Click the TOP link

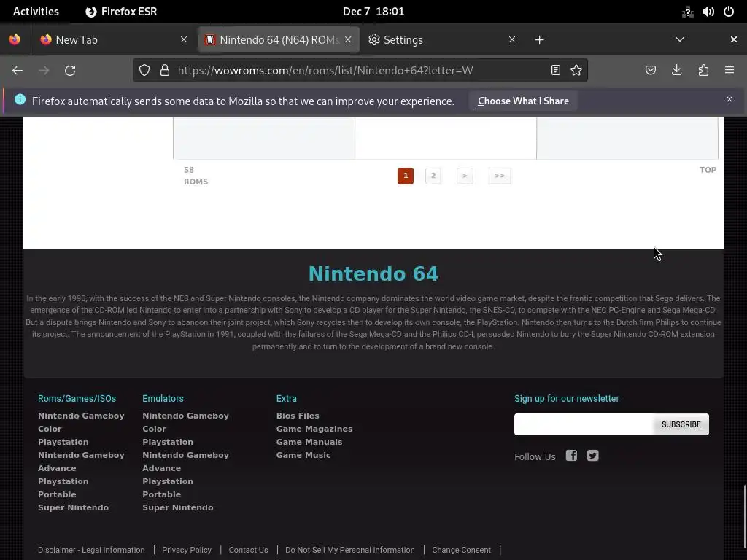click(708, 170)
